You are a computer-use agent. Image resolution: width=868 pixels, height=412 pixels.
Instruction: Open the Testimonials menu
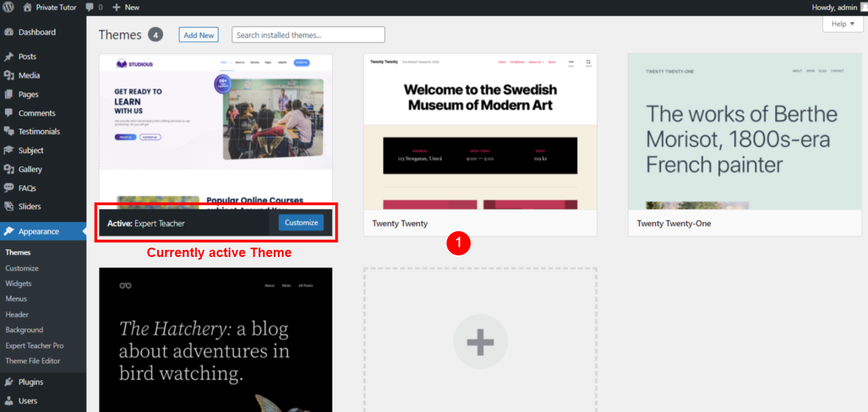[x=43, y=131]
